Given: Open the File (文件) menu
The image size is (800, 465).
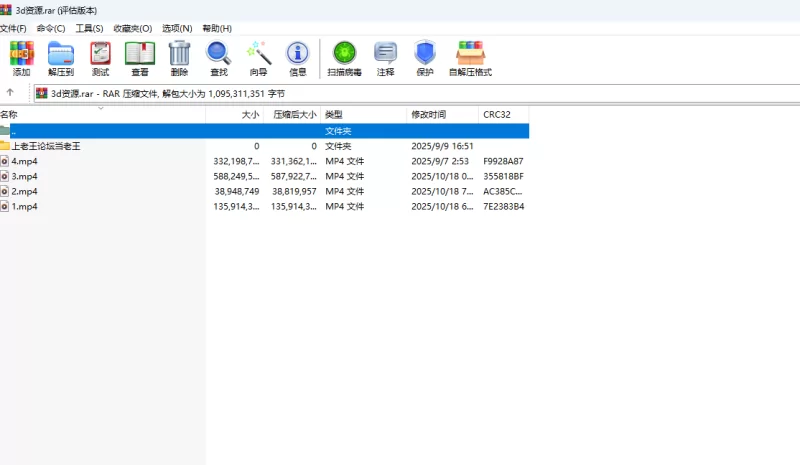Looking at the screenshot, I should coord(13,29).
